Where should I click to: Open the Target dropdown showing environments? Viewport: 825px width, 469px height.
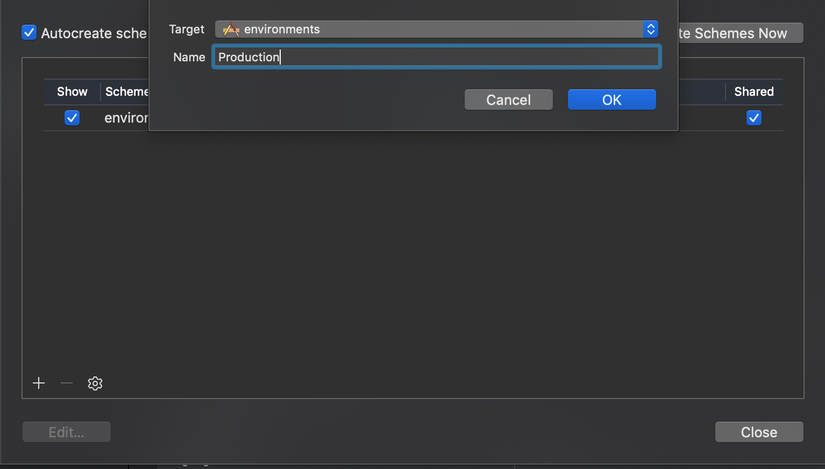coord(436,29)
